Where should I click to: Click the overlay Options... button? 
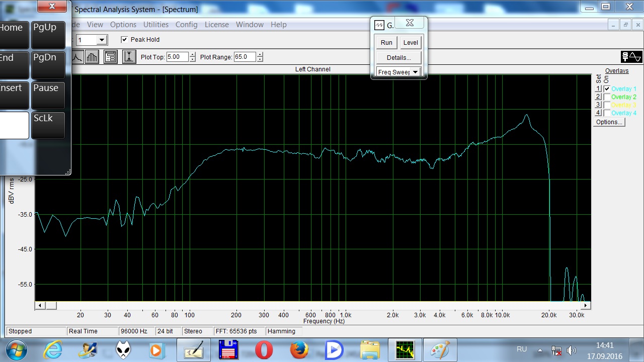(609, 122)
